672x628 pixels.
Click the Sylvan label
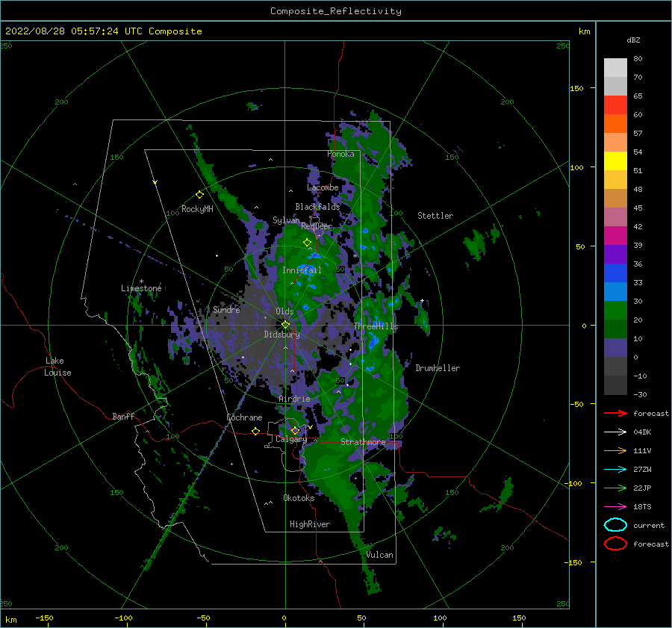coord(286,220)
